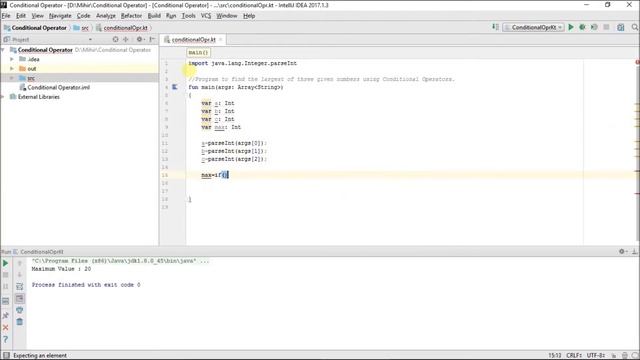Toggle soft-wrap icon in Run console
The width and height of the screenshot is (640, 360).
click(19, 287)
